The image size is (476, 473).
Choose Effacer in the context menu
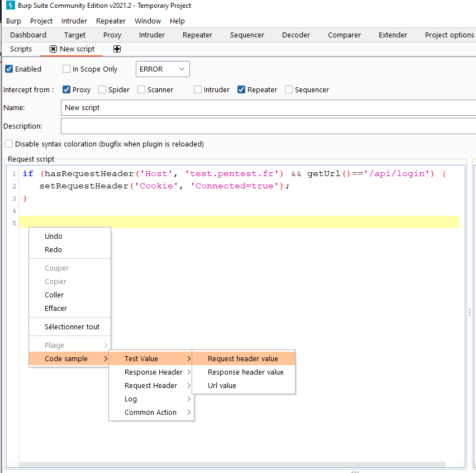pos(70,308)
